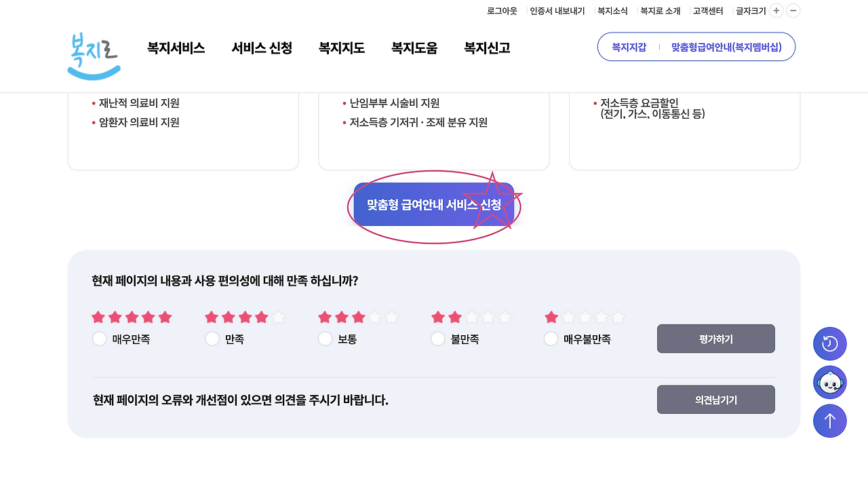
Task: Submit the rating with 평가하기 button
Action: pyautogui.click(x=715, y=338)
